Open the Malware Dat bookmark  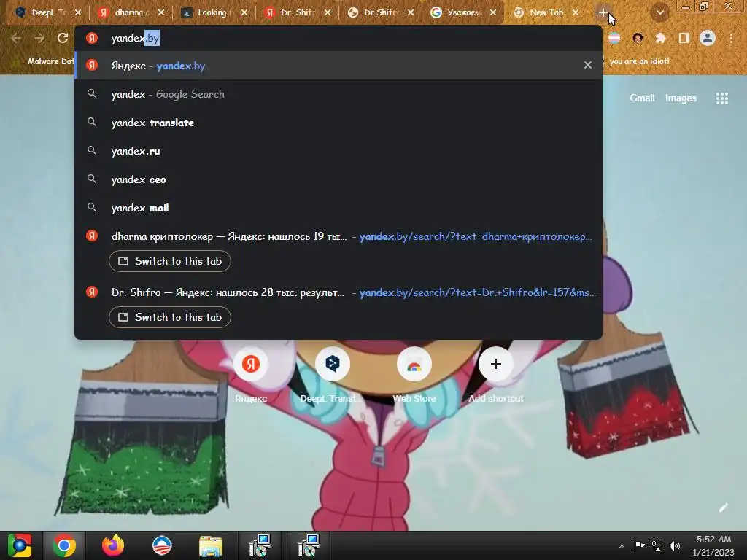click(x=50, y=61)
